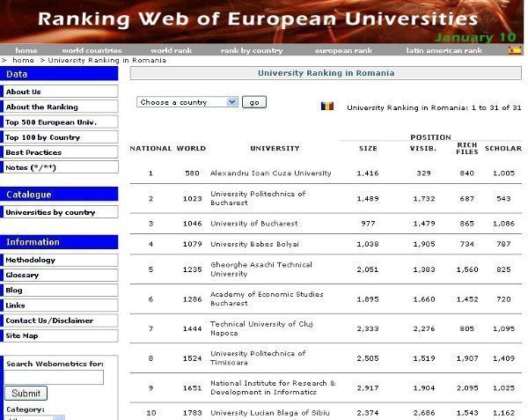Image resolution: width=528 pixels, height=420 pixels.
Task: Click world rank 1079 cell
Action: click(x=192, y=244)
